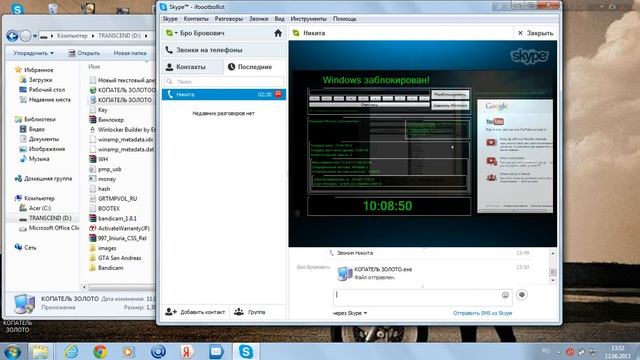Open the Контакты menu

(x=196, y=19)
